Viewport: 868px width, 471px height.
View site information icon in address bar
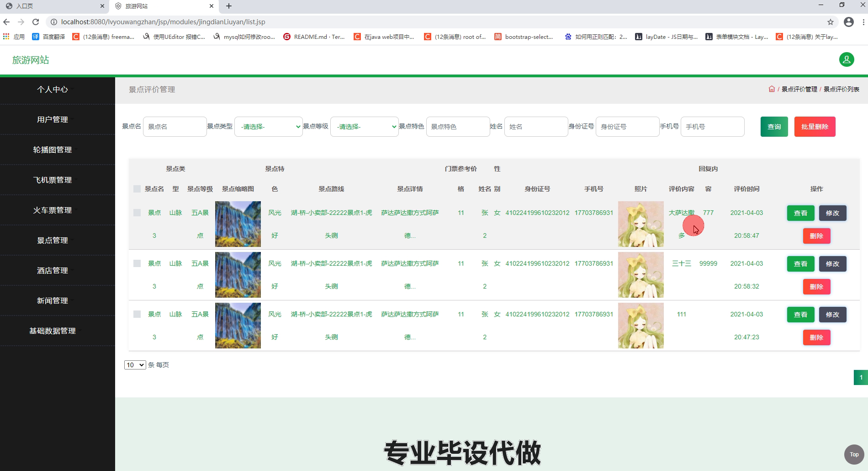point(53,22)
